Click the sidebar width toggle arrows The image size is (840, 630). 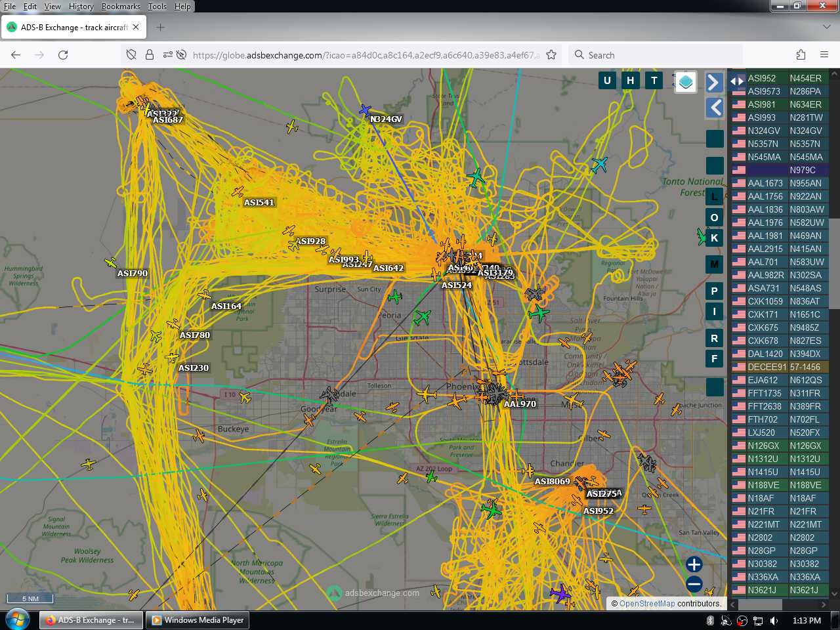[x=738, y=81]
